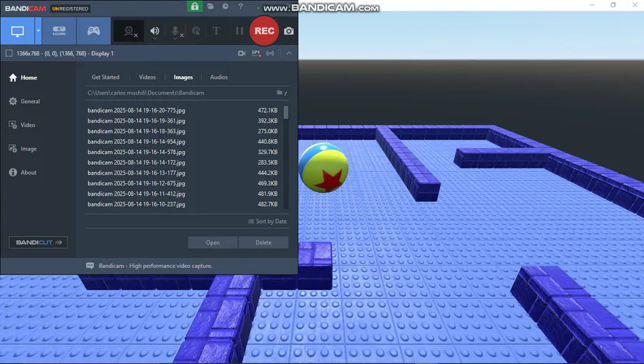Open the screen recording mode dropdown arrow
Viewport: 644px width, 364px height.
click(38, 31)
